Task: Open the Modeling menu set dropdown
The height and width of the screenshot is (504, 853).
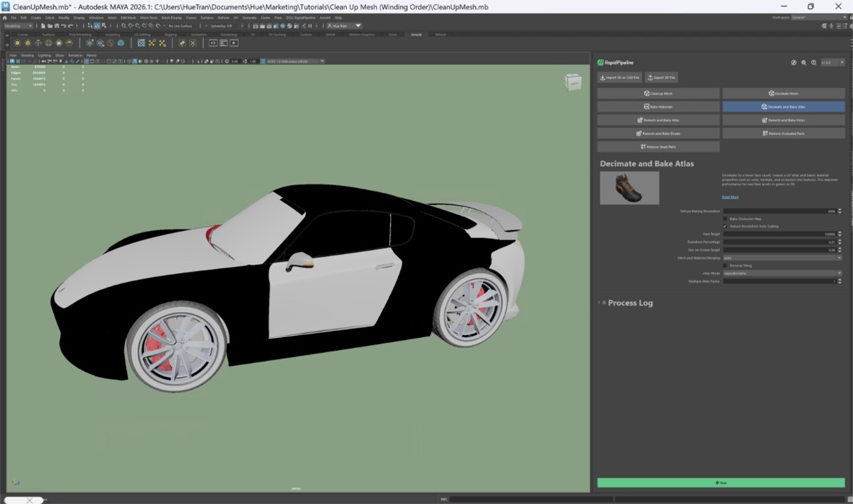Action: coord(19,26)
